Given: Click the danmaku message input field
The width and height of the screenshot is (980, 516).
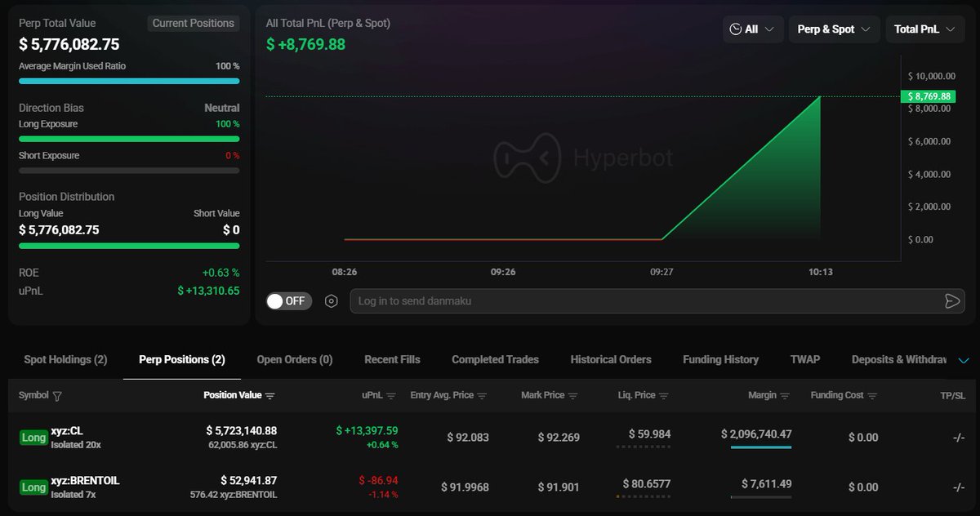Looking at the screenshot, I should pos(645,300).
